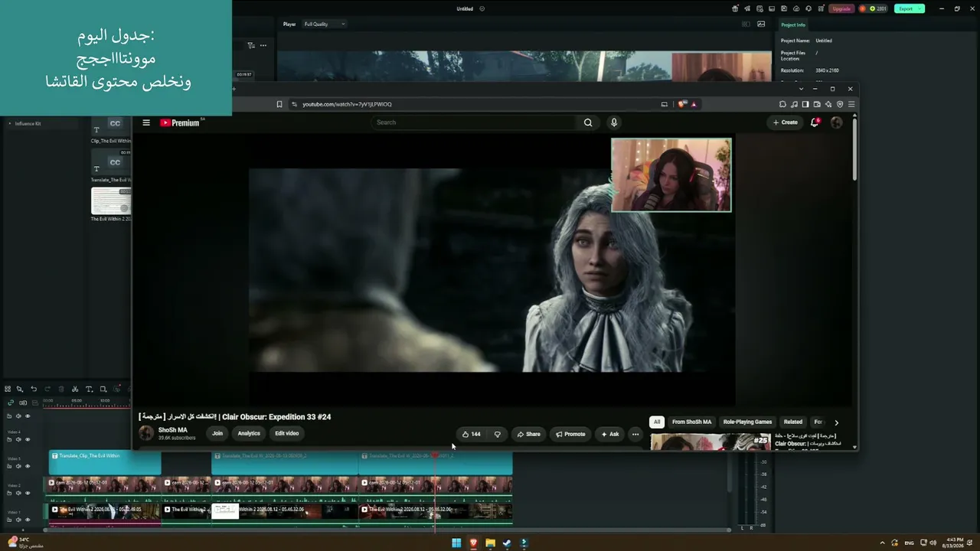This screenshot has height=551, width=980.
Task: Dislike the Clair Obscur video
Action: [498, 434]
